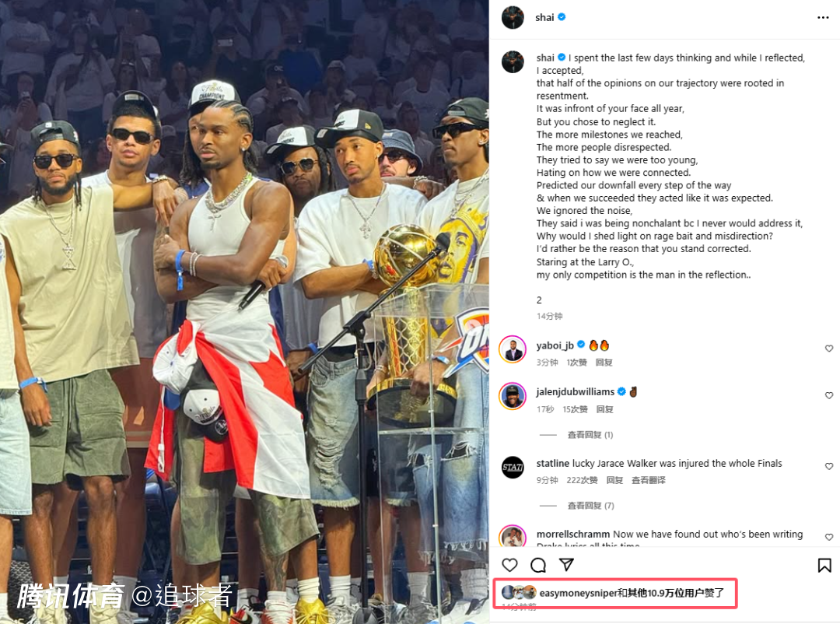Open easymoneysniper likes list

[x=631, y=593]
